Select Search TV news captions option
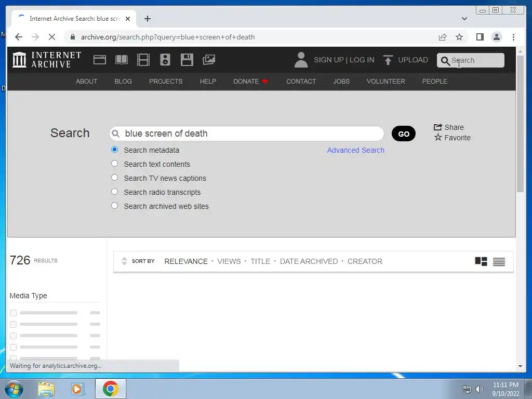Viewport: 532px width, 399px height. coord(115,178)
